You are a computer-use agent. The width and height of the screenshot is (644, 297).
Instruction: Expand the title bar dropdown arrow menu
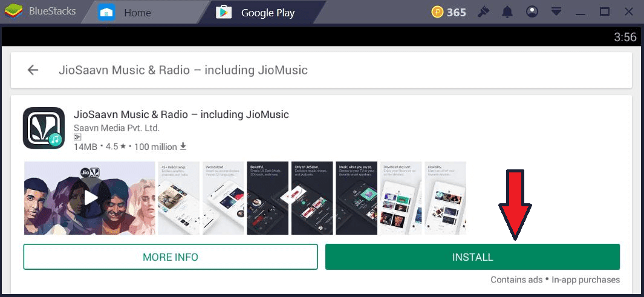tap(556, 11)
